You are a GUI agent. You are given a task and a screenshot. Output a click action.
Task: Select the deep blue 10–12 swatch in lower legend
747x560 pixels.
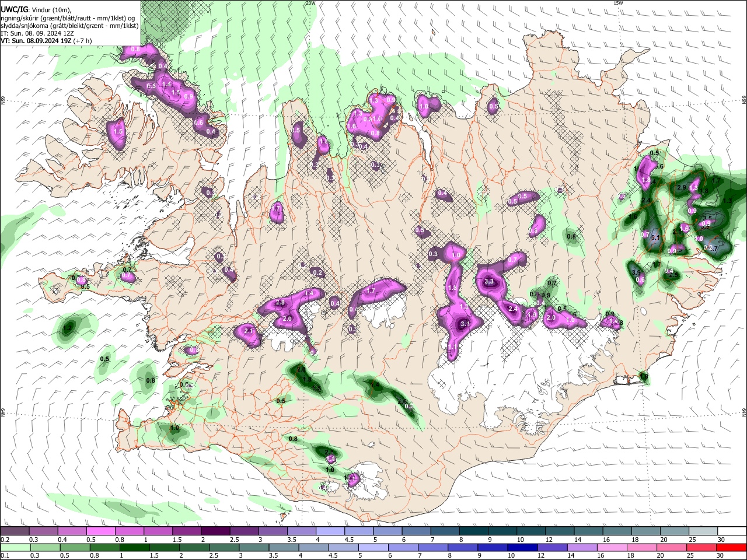pyautogui.click(x=522, y=547)
